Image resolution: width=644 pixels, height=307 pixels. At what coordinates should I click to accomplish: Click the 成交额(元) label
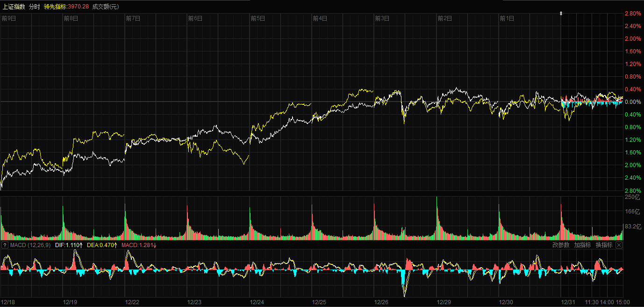(106, 7)
